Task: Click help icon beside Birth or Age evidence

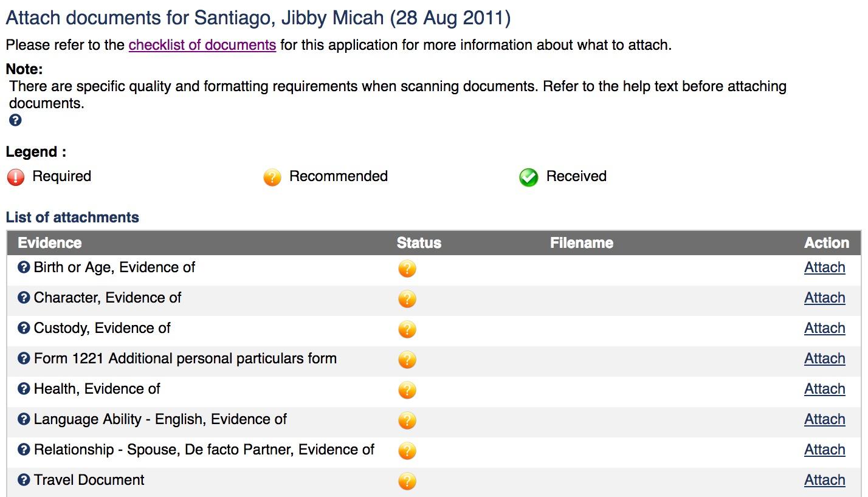Action: pos(24,267)
